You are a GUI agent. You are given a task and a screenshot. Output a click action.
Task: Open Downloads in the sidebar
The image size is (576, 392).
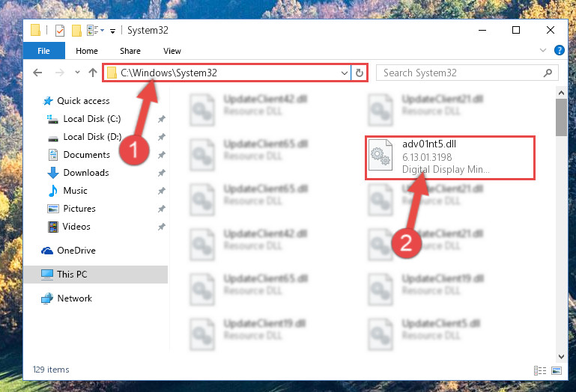[x=86, y=173]
